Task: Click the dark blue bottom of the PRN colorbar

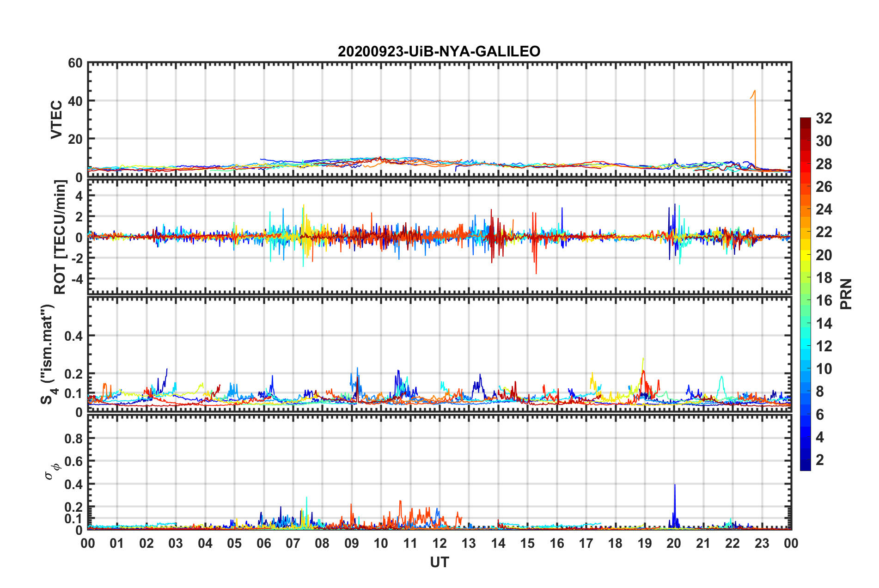Action: click(x=806, y=466)
